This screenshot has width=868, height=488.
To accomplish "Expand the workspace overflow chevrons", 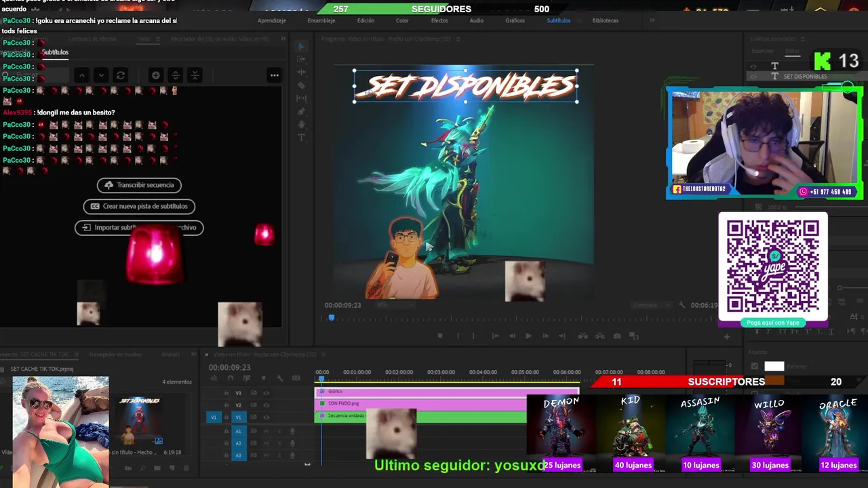I will click(x=652, y=20).
